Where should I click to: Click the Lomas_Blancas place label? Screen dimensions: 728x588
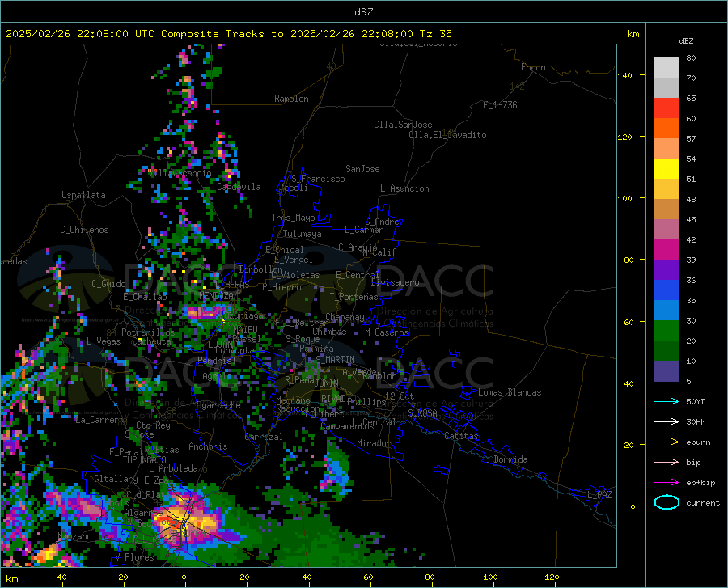coord(510,392)
